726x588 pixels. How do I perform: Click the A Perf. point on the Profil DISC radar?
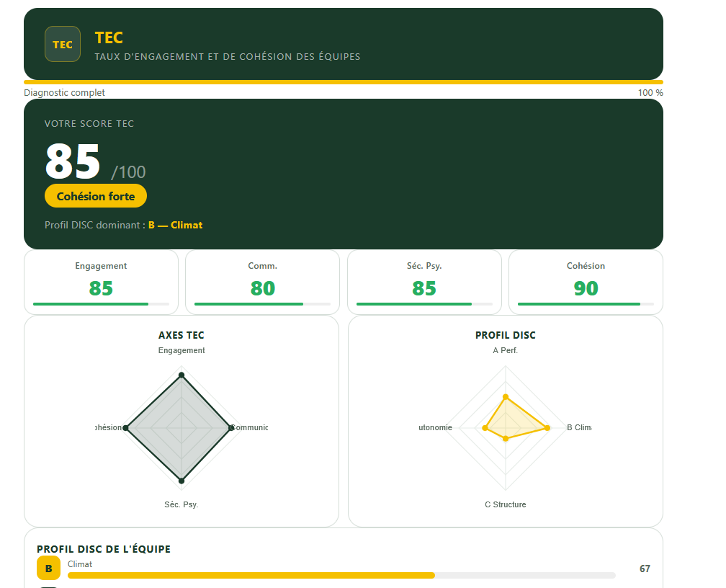506,397
